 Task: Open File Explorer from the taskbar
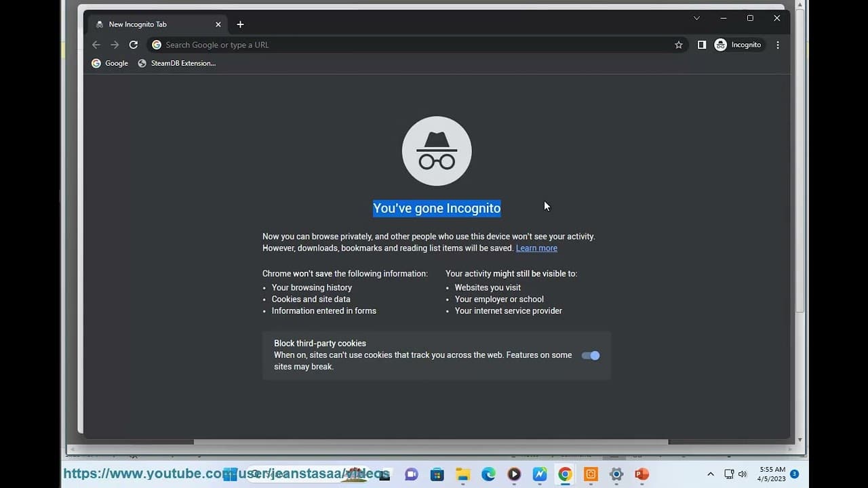click(x=462, y=474)
